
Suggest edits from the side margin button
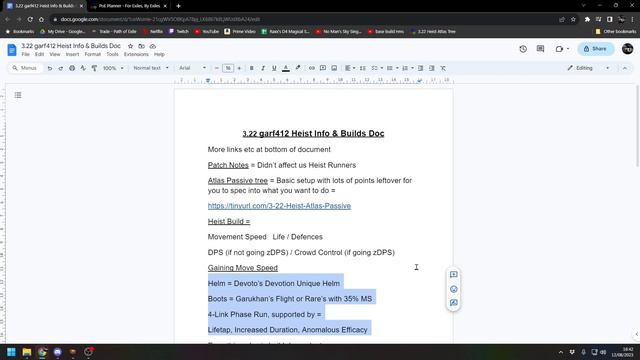point(453,303)
